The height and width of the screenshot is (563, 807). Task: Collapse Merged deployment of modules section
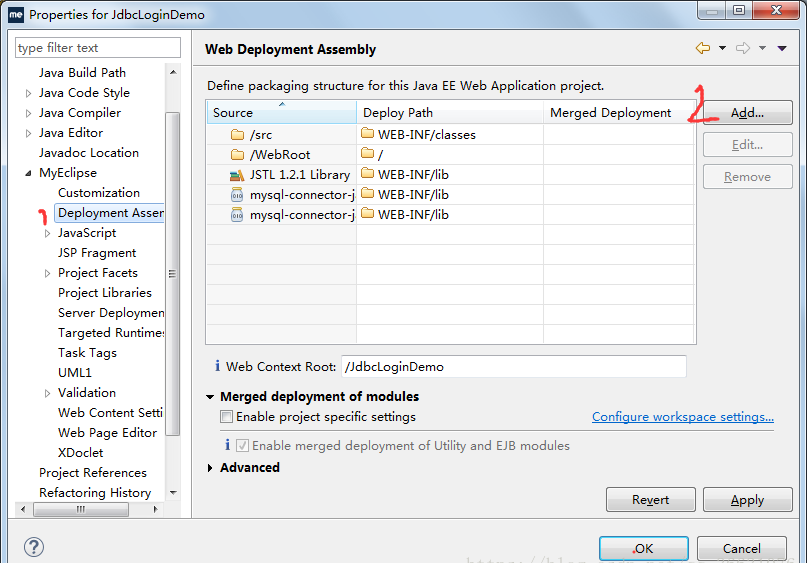click(210, 397)
